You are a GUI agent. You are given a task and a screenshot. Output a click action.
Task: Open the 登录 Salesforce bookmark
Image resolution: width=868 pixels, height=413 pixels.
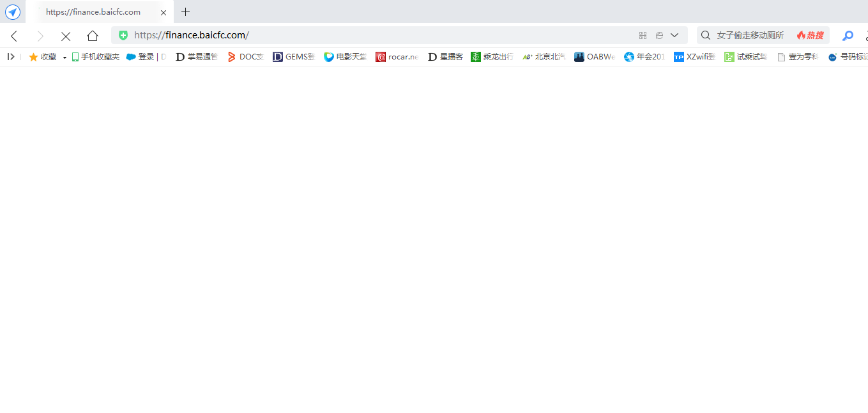point(146,57)
